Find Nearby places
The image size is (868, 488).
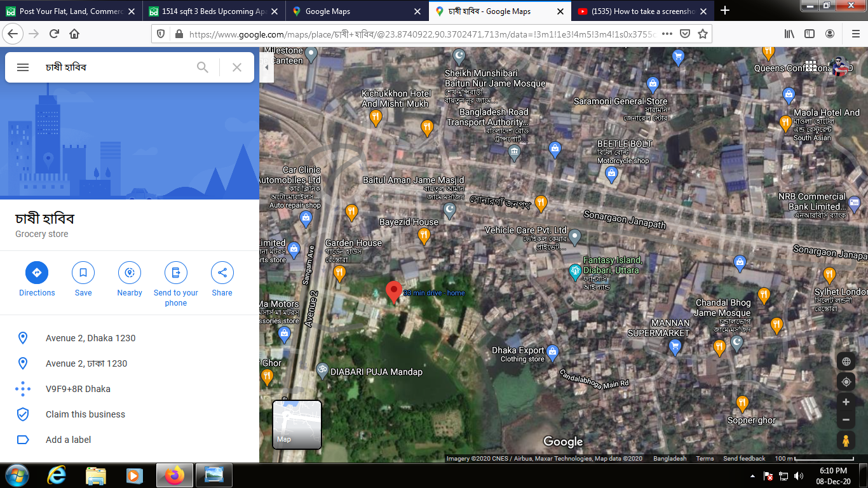[x=130, y=280]
